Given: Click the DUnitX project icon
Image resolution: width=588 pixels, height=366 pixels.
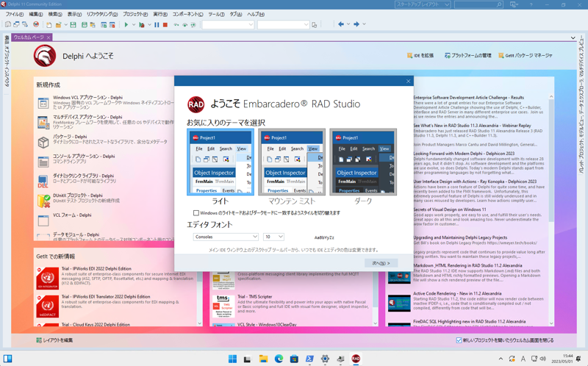Looking at the screenshot, I should (x=43, y=201).
